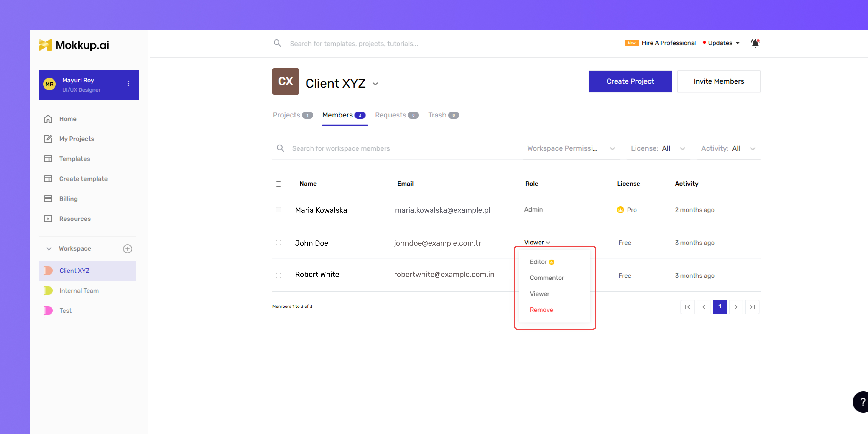
Task: Click the crown icon beside Editor
Action: point(552,262)
